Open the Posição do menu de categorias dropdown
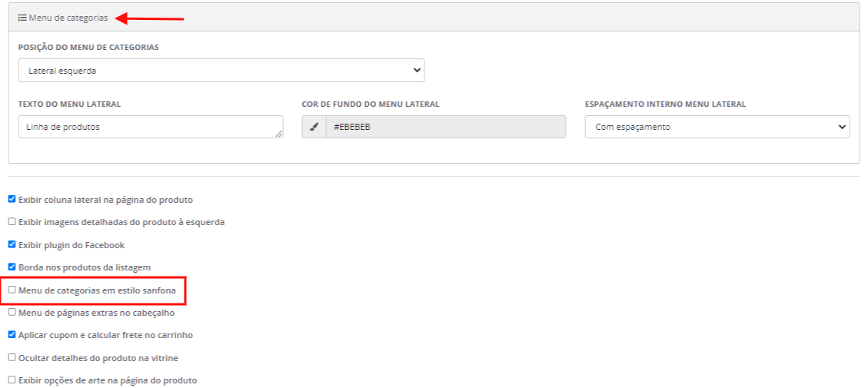Viewport: 868px width, 388px height. click(221, 70)
